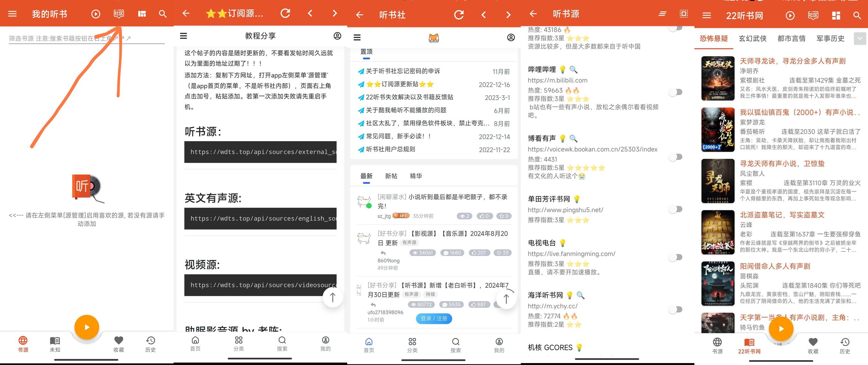Tap the search magnifier next to 哔哩哔哩

click(573, 70)
